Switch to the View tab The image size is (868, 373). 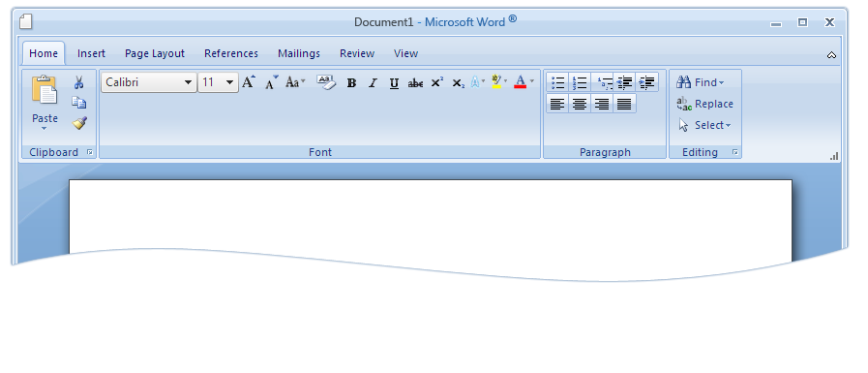pyautogui.click(x=405, y=53)
